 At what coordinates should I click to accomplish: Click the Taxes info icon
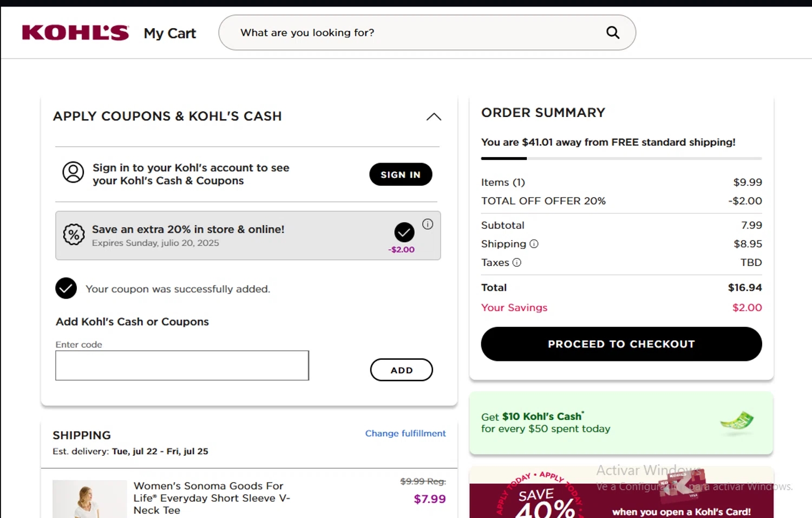pyautogui.click(x=517, y=263)
